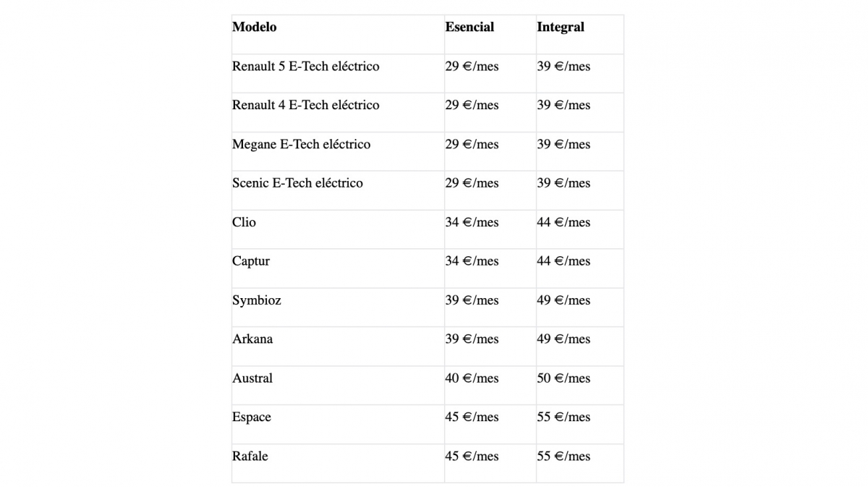Screen dimensions: 868x487
Task: Select the Austral model cell
Action: pyautogui.click(x=252, y=378)
